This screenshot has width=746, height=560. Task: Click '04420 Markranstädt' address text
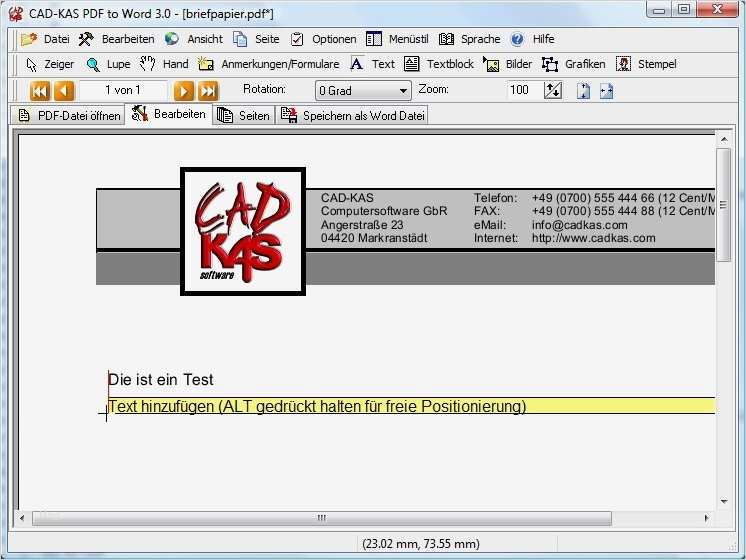click(374, 238)
